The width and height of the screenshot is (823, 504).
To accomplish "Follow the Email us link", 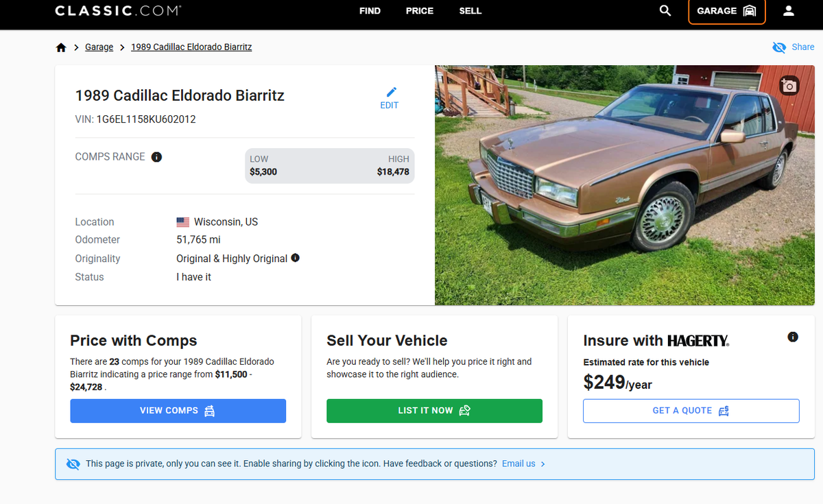I will pyautogui.click(x=518, y=464).
